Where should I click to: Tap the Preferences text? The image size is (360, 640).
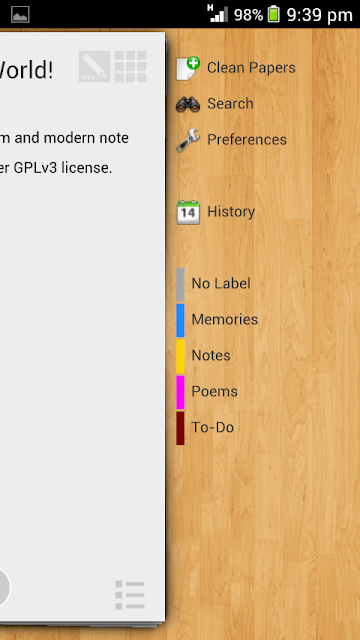point(247,140)
